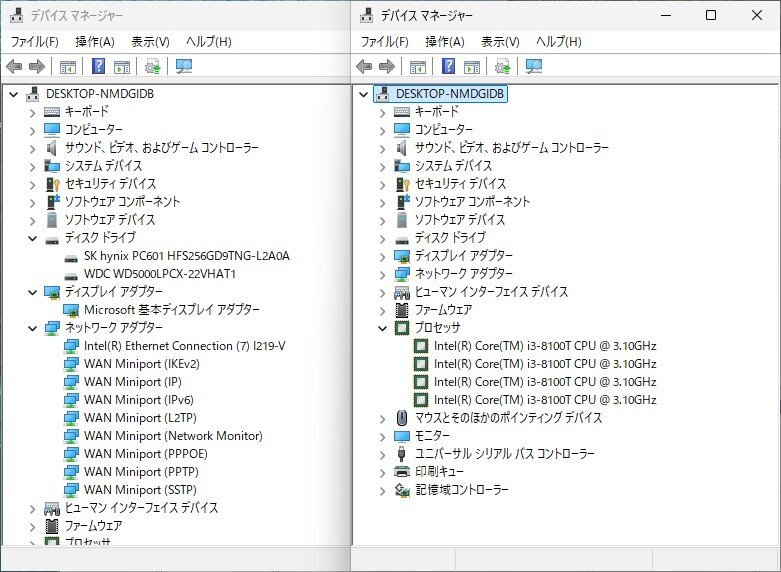Collapse ディスク ドライブ in left window
This screenshot has width=781, height=572.
pyautogui.click(x=33, y=238)
